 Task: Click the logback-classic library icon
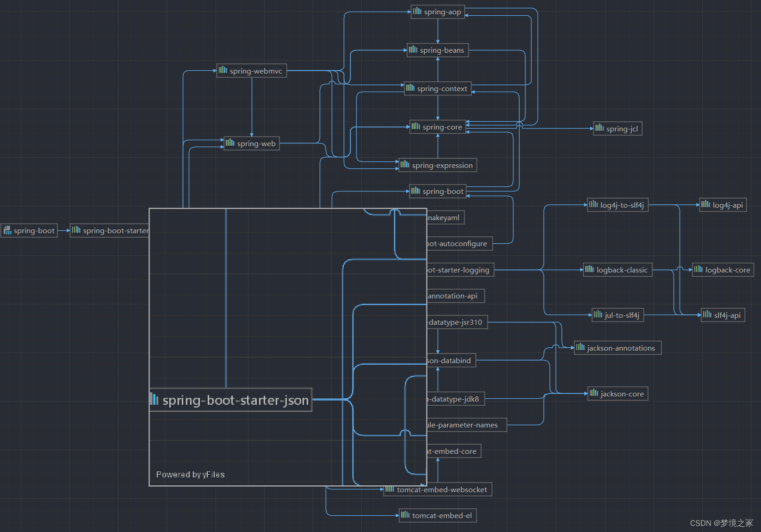[x=589, y=269]
